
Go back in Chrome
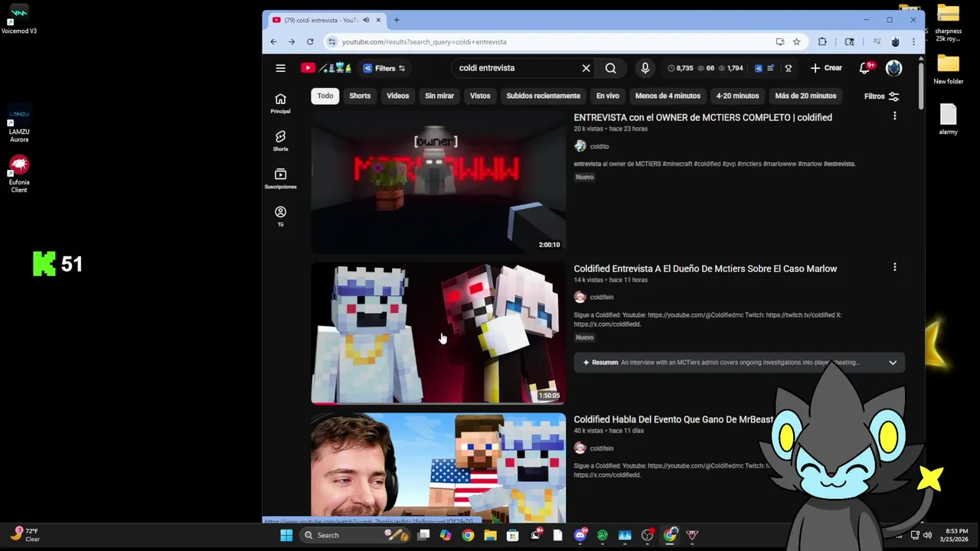click(x=273, y=42)
